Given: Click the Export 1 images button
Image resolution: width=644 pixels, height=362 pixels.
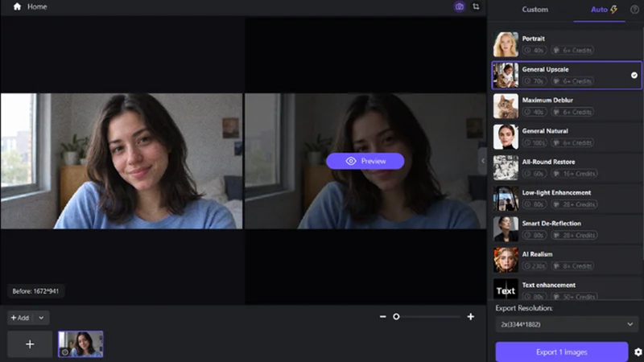Looking at the screenshot, I should (x=561, y=352).
